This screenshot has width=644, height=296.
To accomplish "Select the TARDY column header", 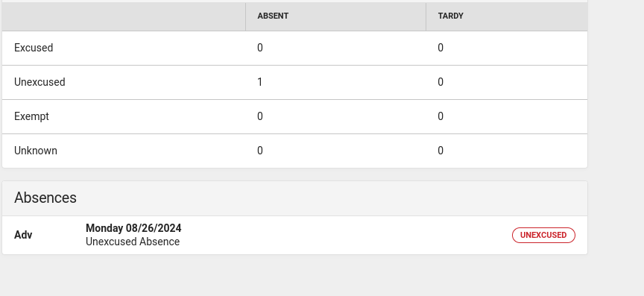I will click(507, 16).
